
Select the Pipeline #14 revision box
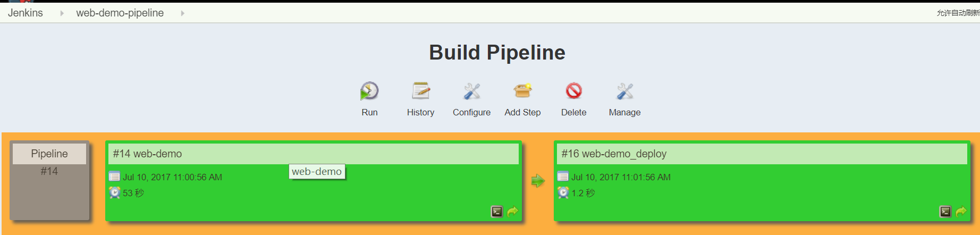(49, 181)
